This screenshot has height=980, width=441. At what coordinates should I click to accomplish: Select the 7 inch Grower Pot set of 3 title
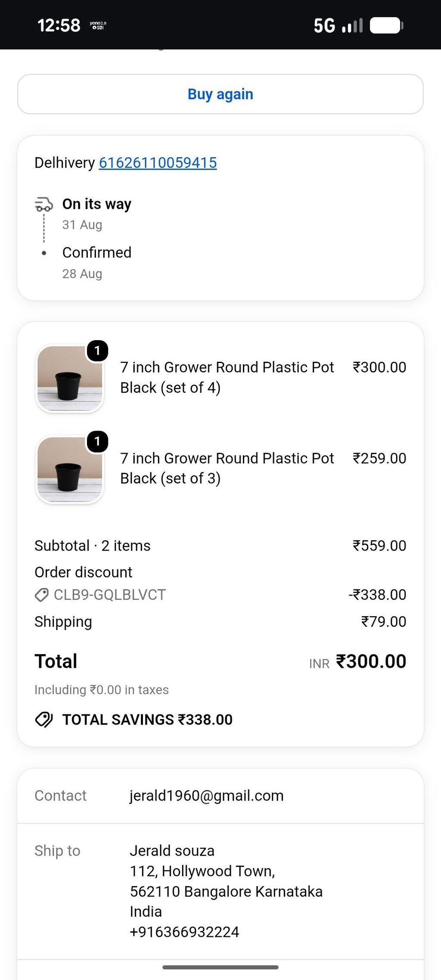coord(227,468)
